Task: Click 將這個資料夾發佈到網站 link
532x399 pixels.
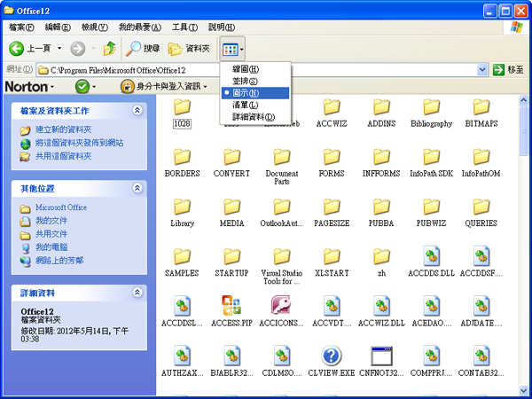Action: coord(80,143)
